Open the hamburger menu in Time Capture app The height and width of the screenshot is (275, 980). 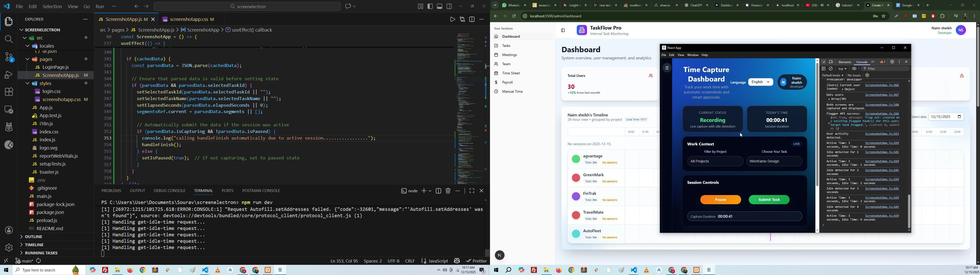(x=667, y=68)
